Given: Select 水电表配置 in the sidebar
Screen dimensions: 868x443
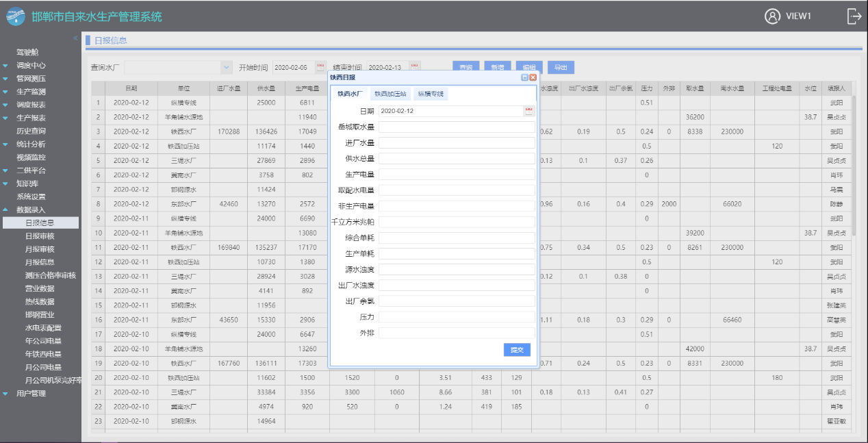Looking at the screenshot, I should (x=43, y=328).
